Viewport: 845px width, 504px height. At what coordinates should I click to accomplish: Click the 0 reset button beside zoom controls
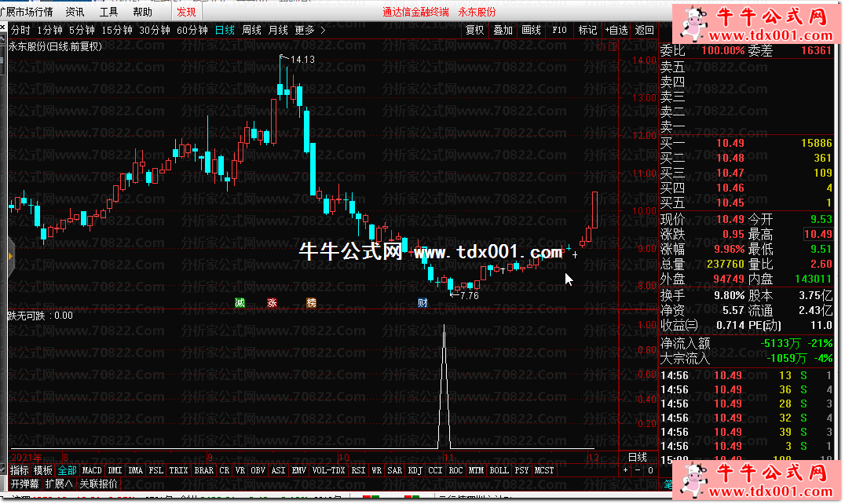click(650, 470)
